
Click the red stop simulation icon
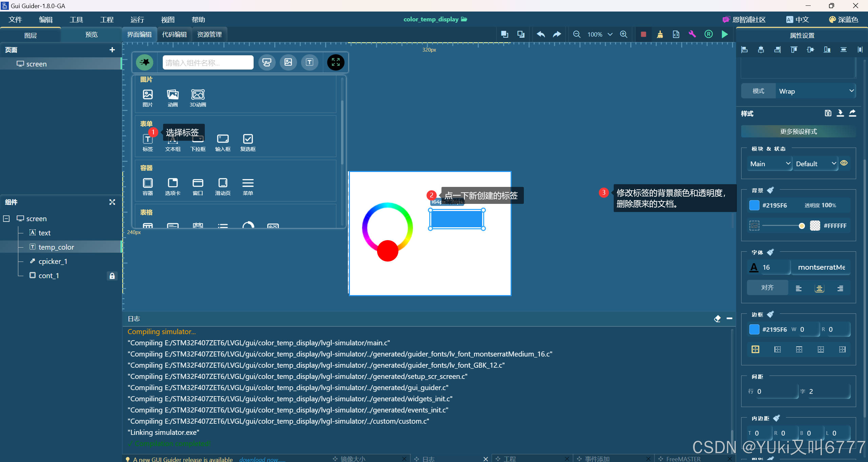pos(643,34)
